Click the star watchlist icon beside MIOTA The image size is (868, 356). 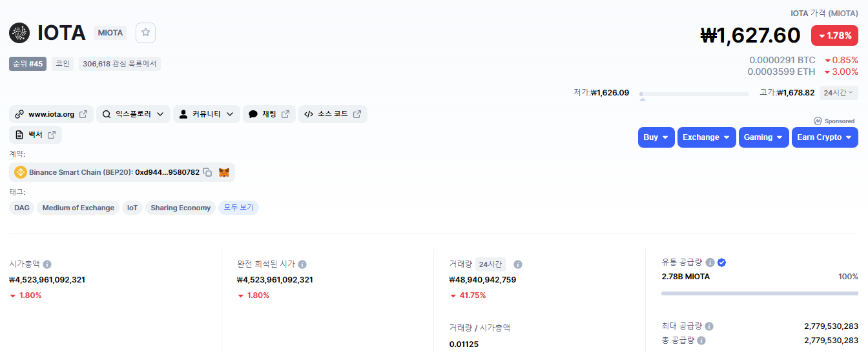click(x=145, y=32)
